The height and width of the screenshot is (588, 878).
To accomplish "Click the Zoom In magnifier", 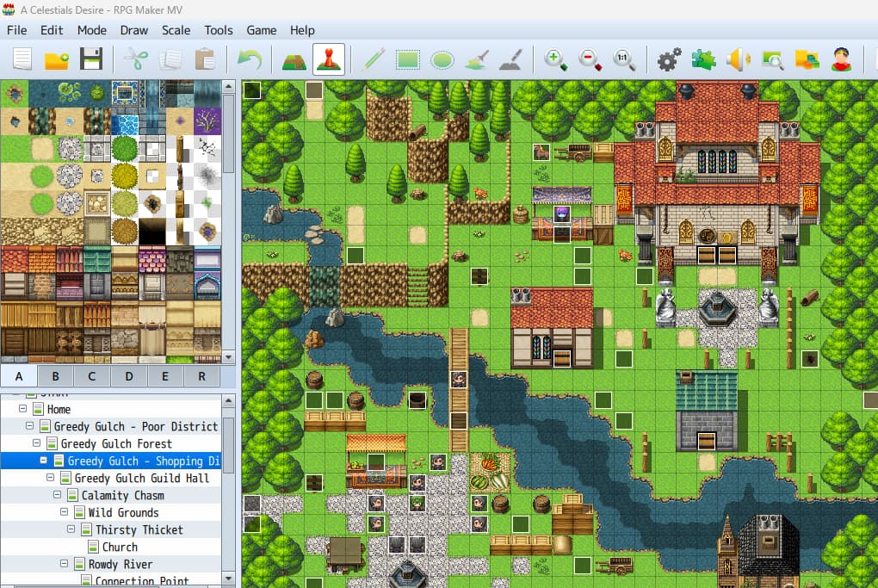I will [x=556, y=59].
